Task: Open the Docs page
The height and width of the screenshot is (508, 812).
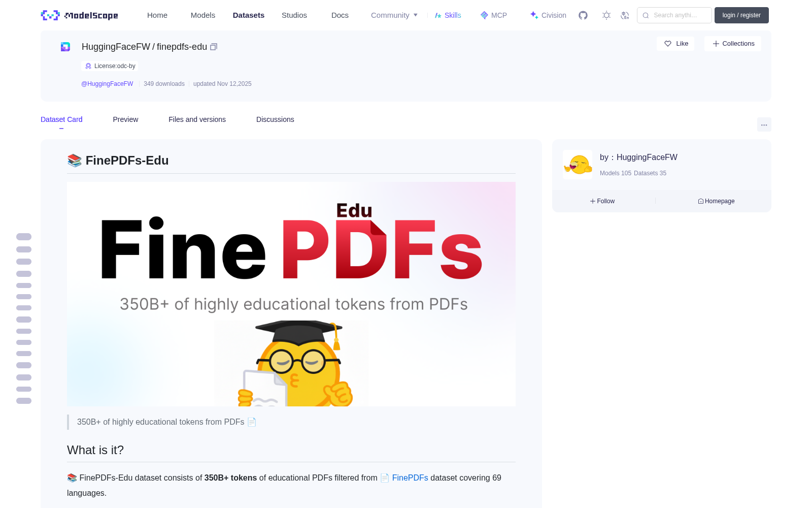Action: click(x=340, y=15)
